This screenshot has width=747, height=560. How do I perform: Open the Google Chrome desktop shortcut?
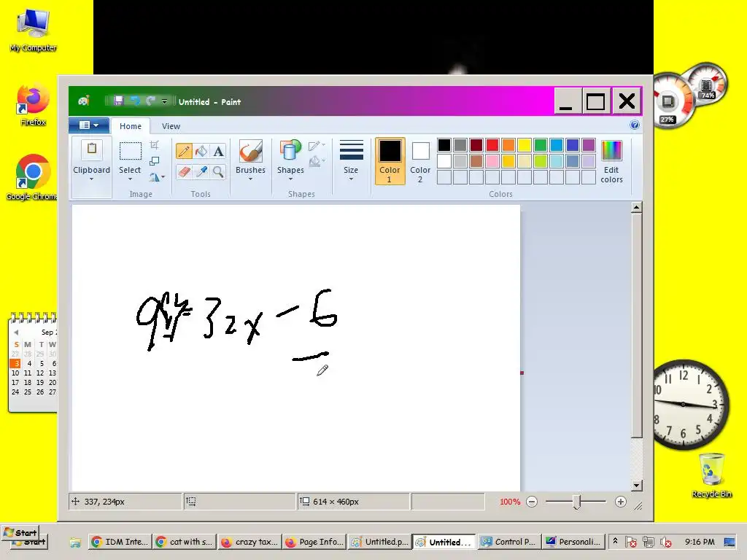click(x=32, y=176)
